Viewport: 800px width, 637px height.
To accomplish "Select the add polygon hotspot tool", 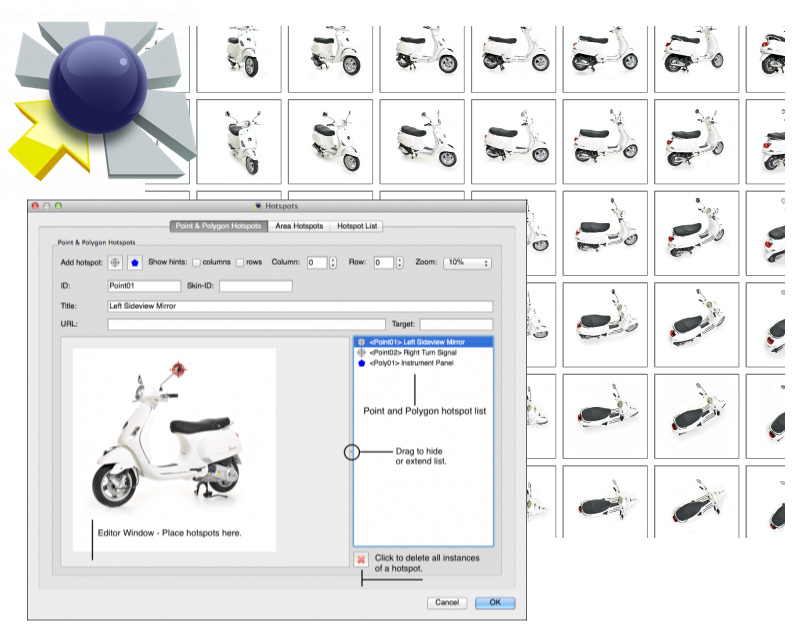I will coord(135,263).
